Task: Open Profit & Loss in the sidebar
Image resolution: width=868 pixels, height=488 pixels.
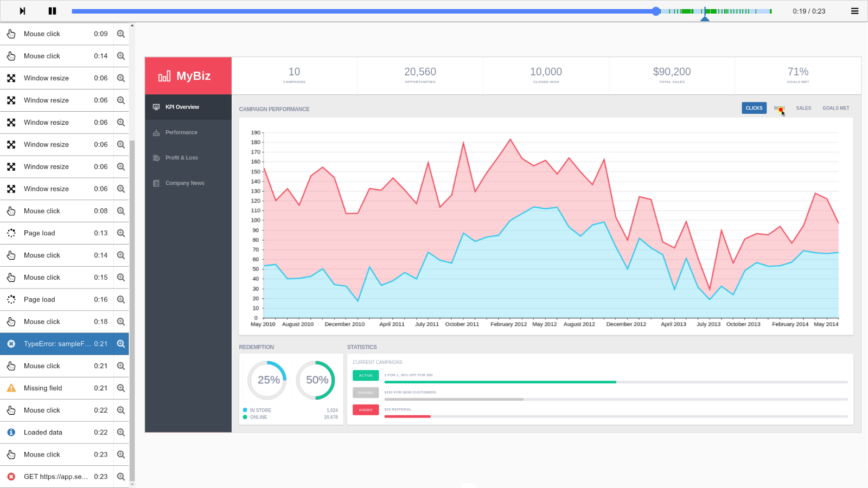Action: pos(181,158)
